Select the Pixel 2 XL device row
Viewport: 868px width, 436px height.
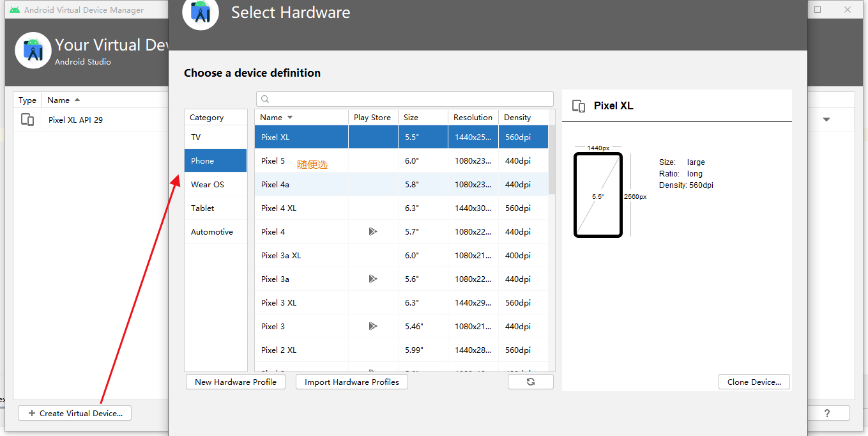tap(401, 350)
